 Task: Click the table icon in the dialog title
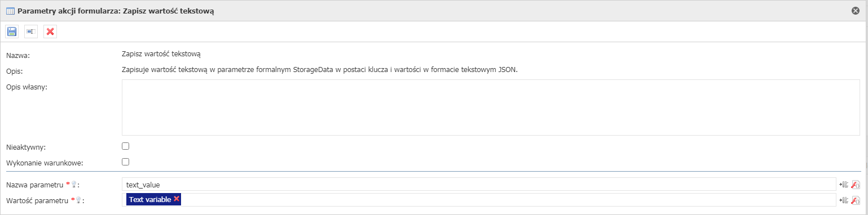coord(10,11)
